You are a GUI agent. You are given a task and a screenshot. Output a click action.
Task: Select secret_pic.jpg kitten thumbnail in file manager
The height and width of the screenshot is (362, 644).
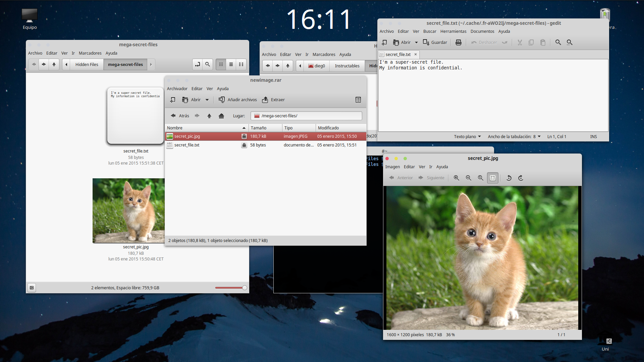tap(129, 210)
